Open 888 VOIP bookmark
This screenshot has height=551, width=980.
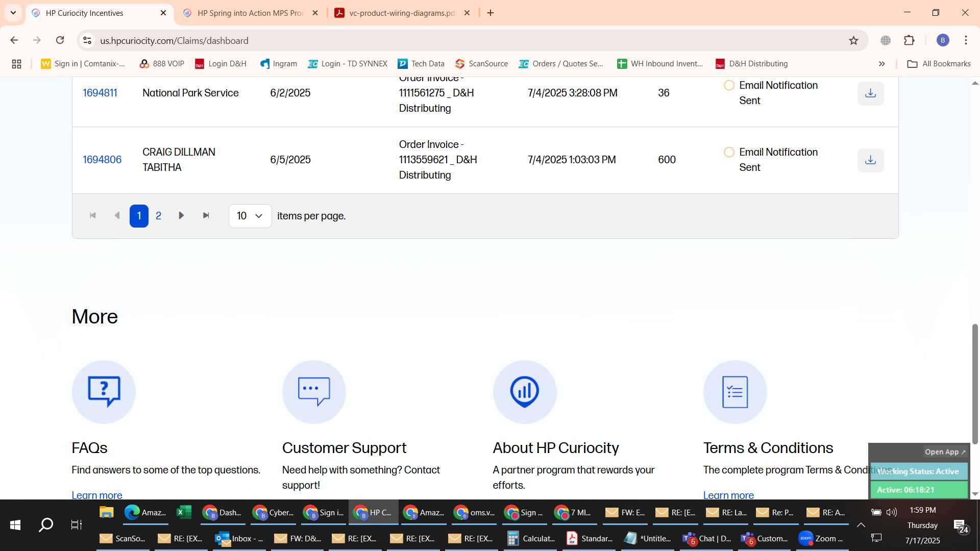(x=162, y=64)
